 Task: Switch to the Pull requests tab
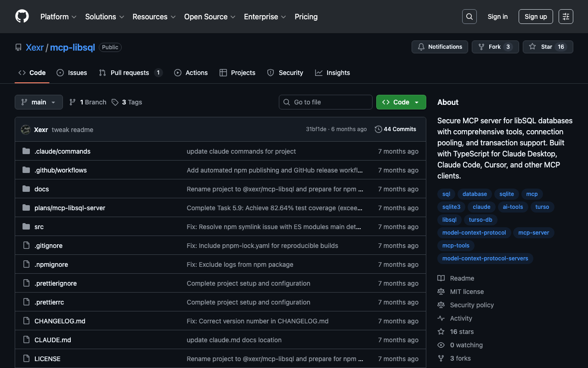pyautogui.click(x=130, y=73)
